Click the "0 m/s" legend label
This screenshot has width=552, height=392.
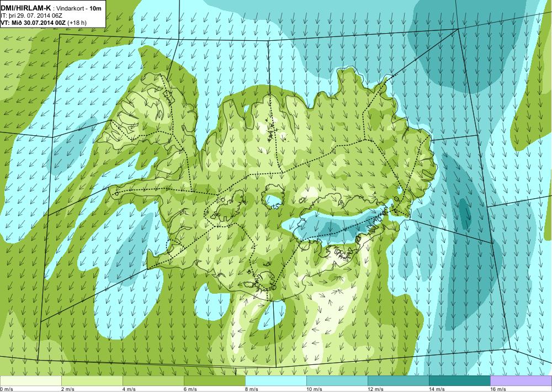click(x=7, y=389)
